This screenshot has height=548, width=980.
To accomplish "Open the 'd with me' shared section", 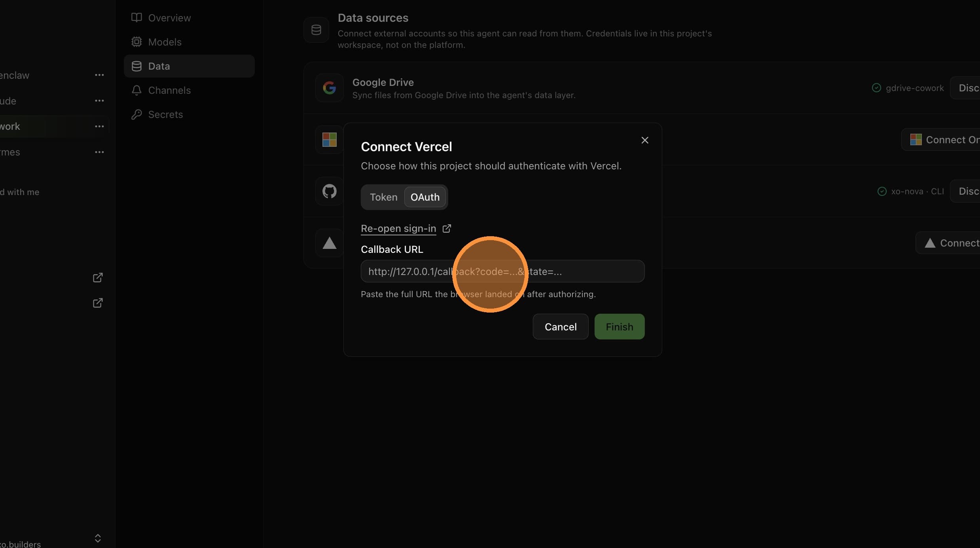I will click(20, 192).
